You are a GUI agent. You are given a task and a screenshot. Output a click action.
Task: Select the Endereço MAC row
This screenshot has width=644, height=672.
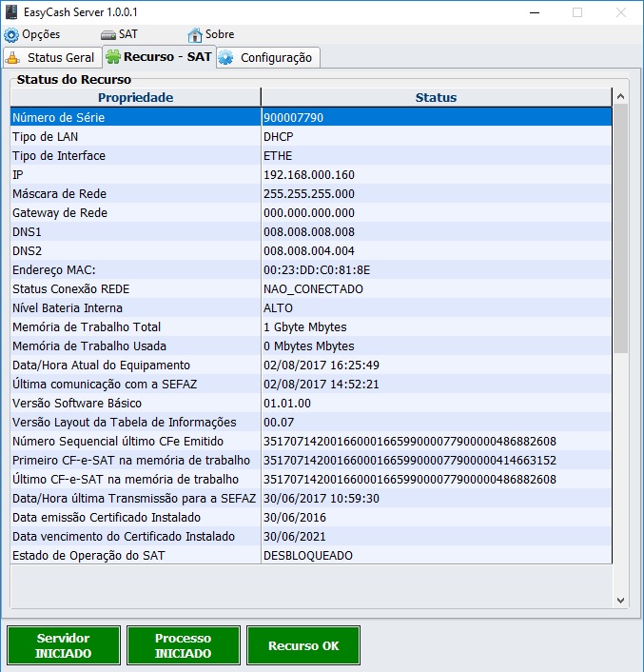(135, 269)
